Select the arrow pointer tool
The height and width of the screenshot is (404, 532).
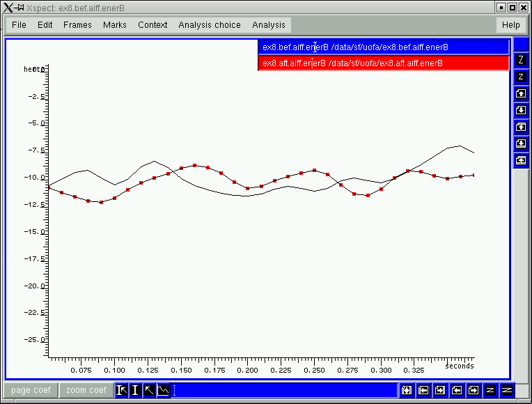click(149, 391)
